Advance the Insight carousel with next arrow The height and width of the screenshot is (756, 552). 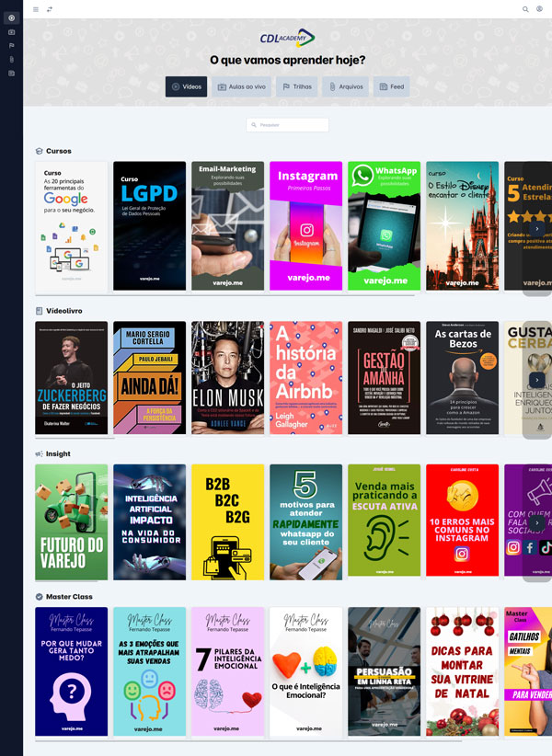pos(537,522)
